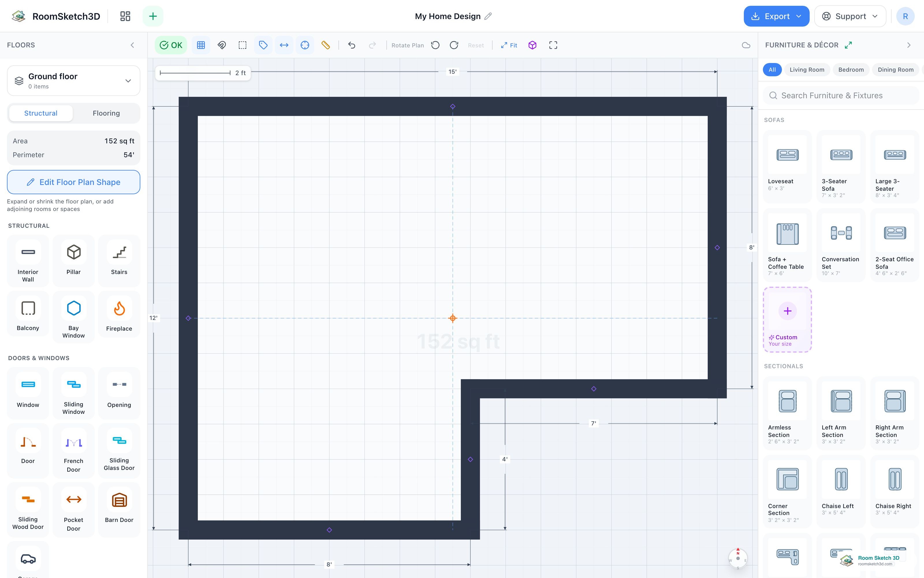Select the Window element
Image resolution: width=924 pixels, height=578 pixels.
click(x=28, y=393)
